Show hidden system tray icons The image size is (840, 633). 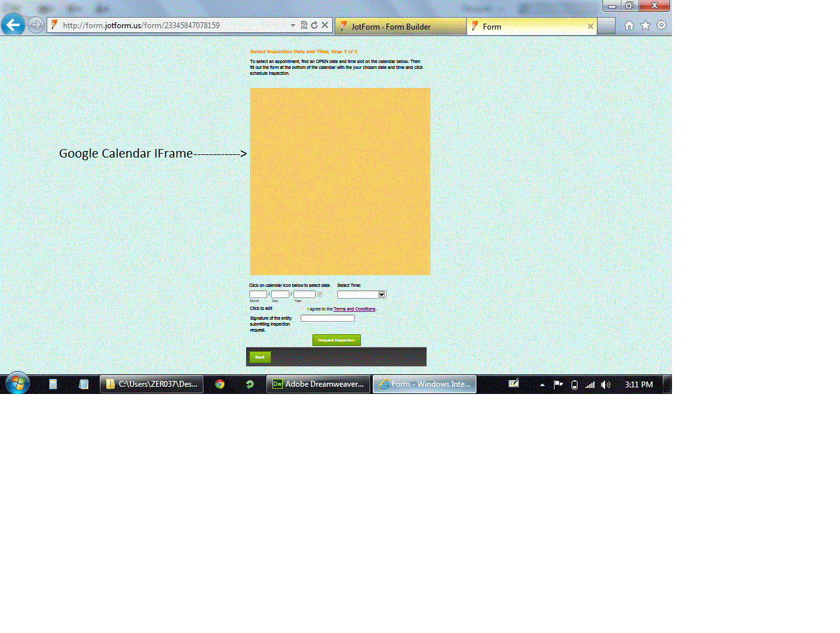click(x=542, y=385)
